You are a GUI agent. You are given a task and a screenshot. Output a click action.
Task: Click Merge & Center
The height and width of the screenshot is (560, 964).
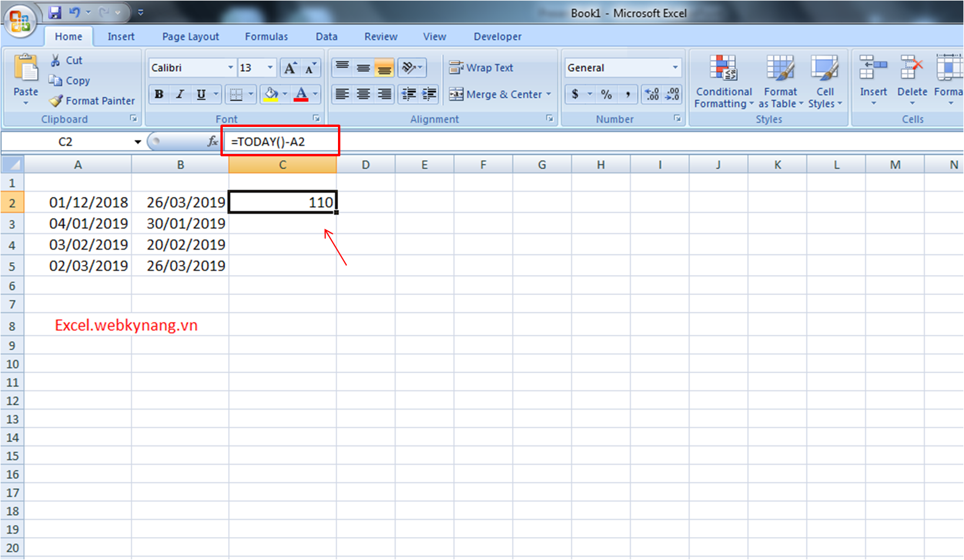(x=496, y=94)
